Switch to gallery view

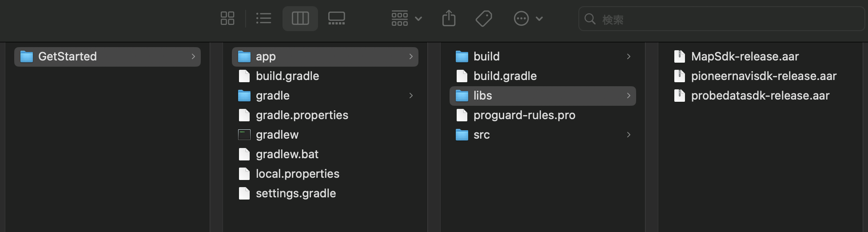pyautogui.click(x=336, y=19)
